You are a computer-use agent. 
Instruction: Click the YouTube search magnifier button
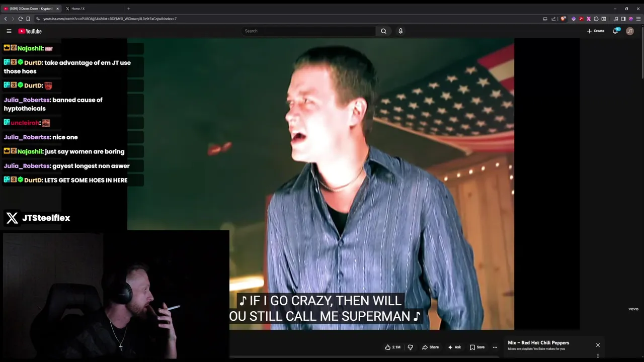pos(383,31)
